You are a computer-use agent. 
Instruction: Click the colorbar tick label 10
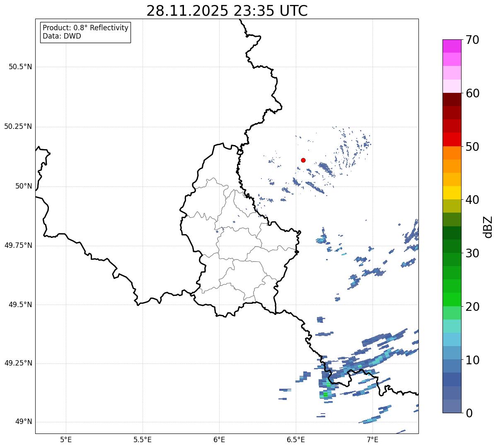click(472, 360)
